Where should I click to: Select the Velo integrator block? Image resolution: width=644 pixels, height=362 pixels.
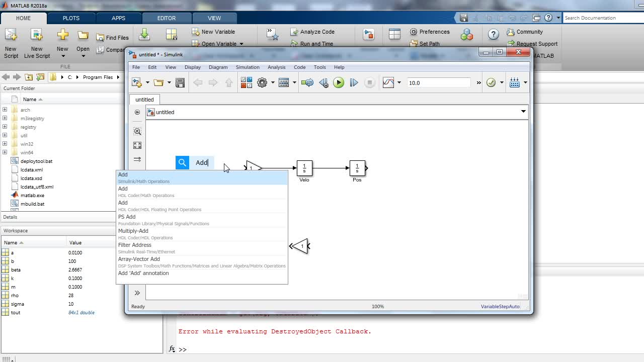coord(304,168)
